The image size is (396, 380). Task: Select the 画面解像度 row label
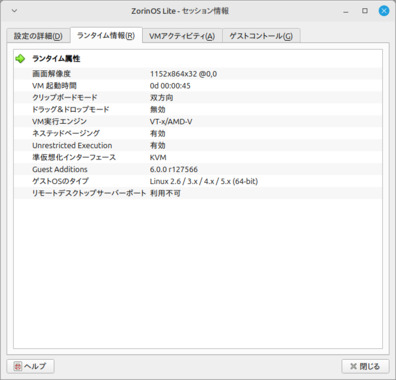click(x=51, y=74)
